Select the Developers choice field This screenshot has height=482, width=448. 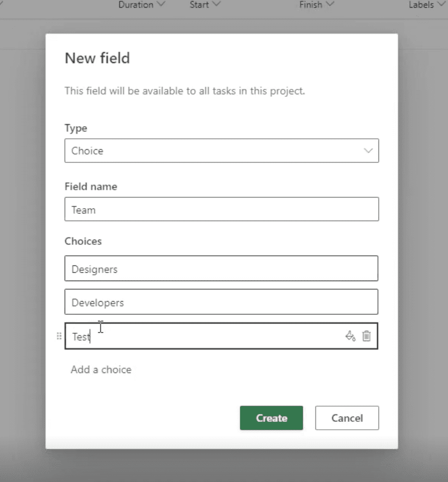pyautogui.click(x=221, y=302)
